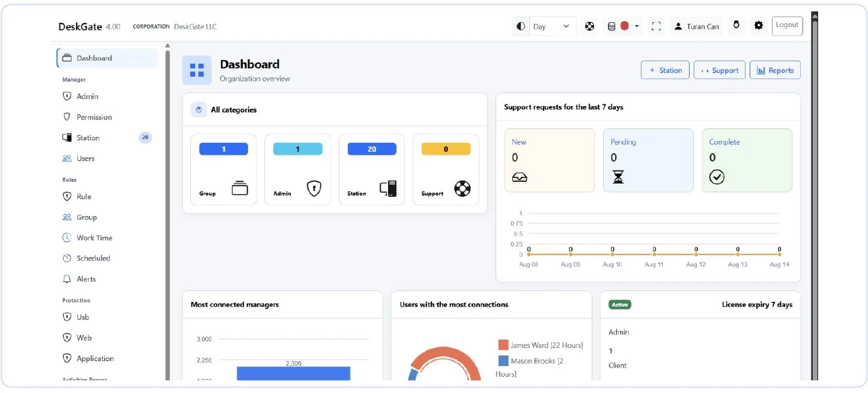The height and width of the screenshot is (393, 868).
Task: Click the All categories pie icon
Action: point(199,110)
